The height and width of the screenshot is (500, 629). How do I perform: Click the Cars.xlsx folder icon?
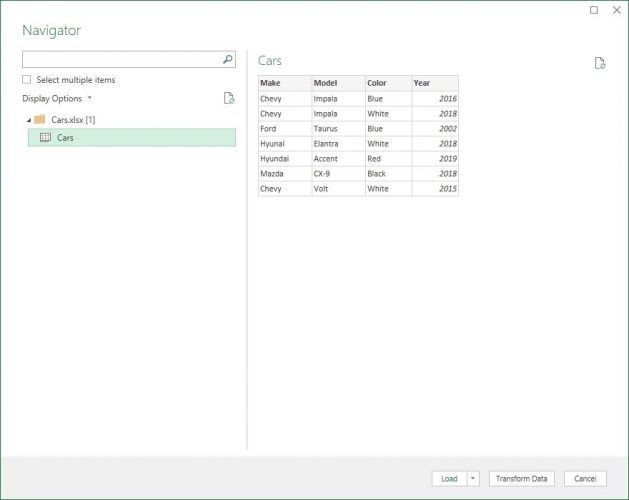(x=40, y=119)
